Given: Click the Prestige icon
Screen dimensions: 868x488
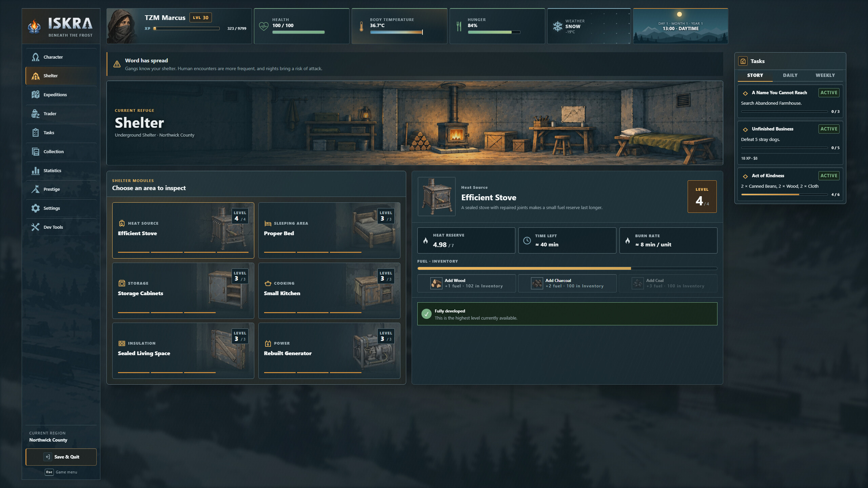Looking at the screenshot, I should pyautogui.click(x=35, y=189).
